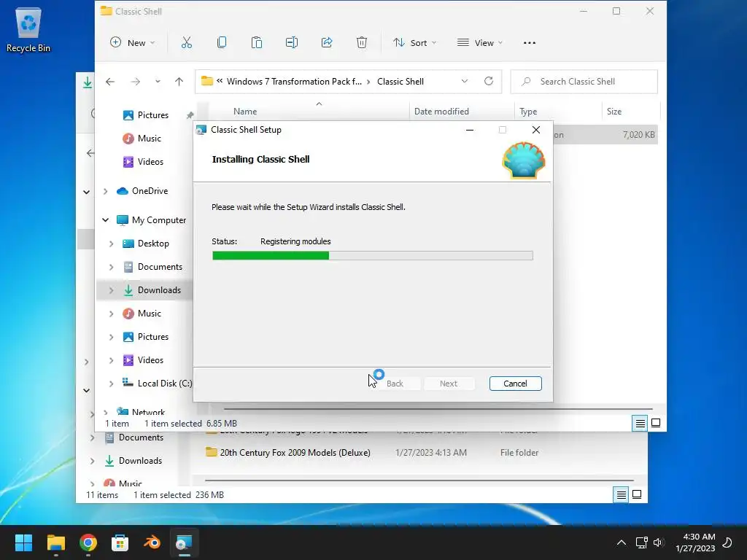Switch to large thumbnails view icon

pos(656,423)
